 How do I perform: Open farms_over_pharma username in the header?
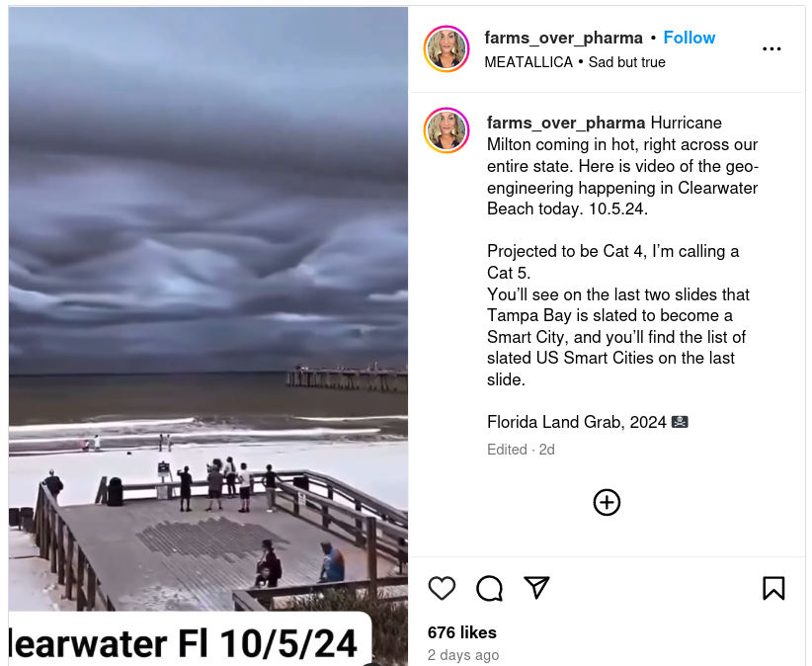(563, 38)
